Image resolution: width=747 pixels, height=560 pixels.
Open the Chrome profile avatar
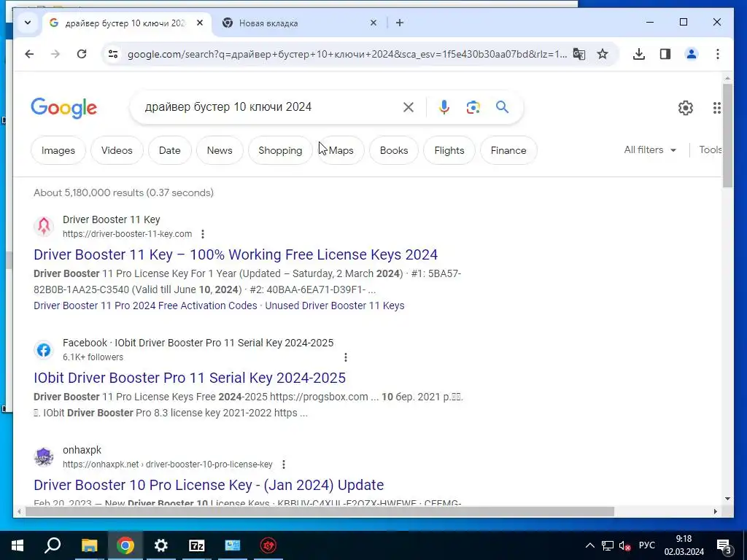pyautogui.click(x=692, y=54)
